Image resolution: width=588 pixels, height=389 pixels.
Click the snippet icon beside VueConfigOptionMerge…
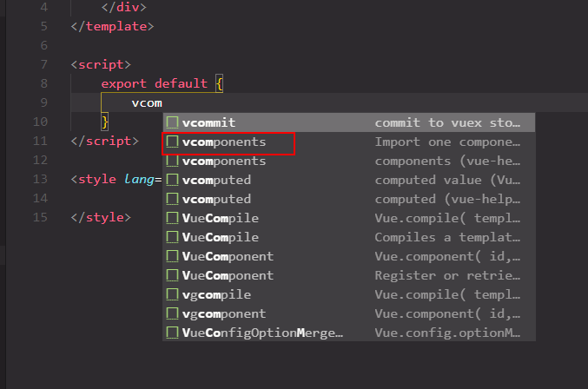172,333
